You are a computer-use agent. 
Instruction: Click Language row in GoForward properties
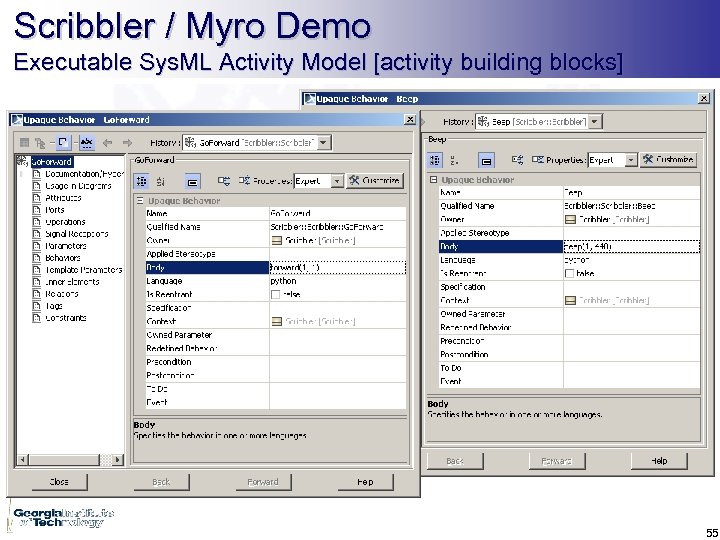(x=276, y=281)
